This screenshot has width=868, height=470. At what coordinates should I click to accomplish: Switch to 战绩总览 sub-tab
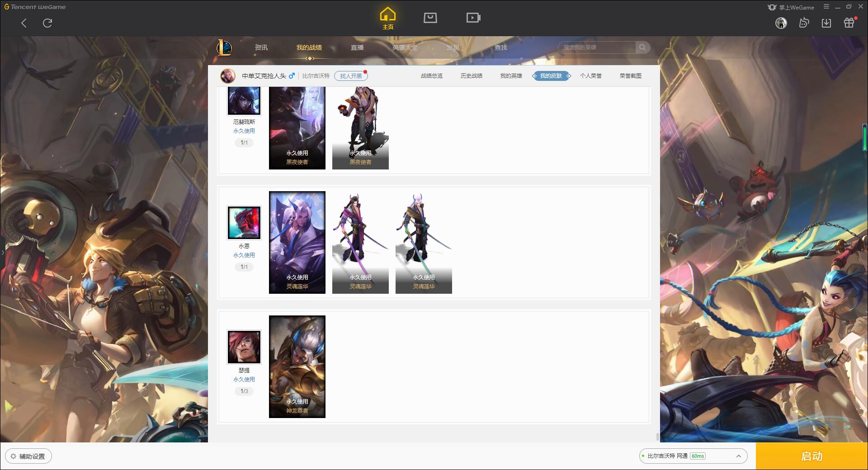coord(432,76)
